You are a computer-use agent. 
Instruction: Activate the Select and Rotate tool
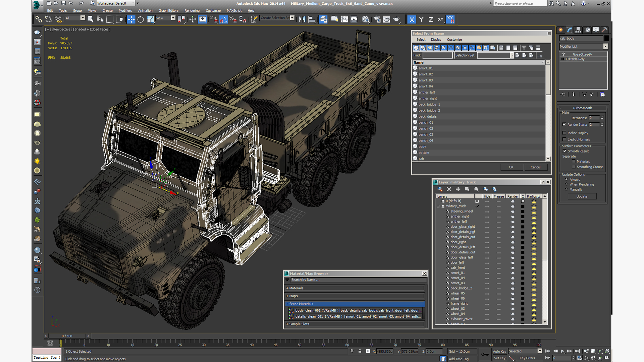[x=141, y=19]
